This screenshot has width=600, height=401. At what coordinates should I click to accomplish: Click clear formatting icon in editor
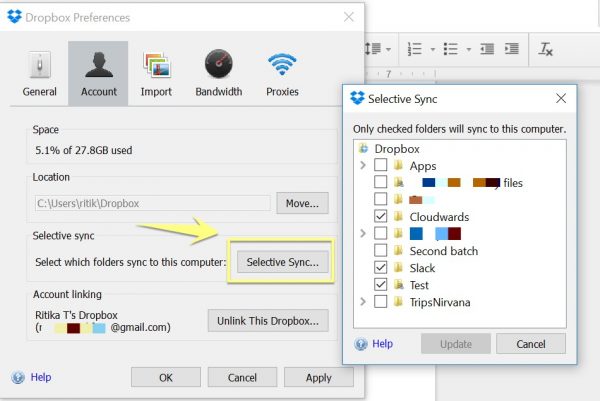tap(546, 49)
